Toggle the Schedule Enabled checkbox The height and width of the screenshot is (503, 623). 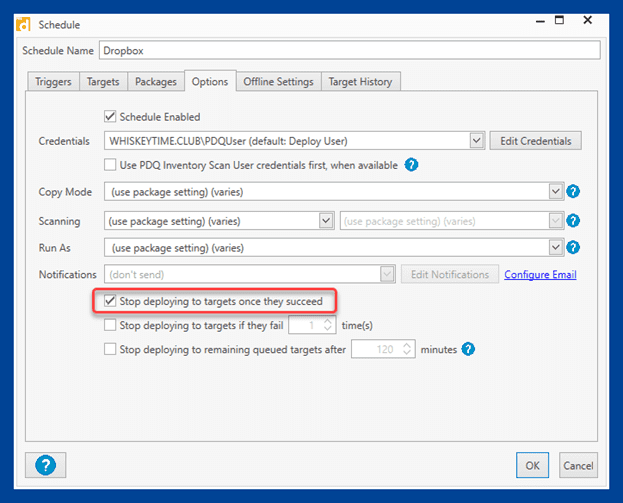tap(110, 116)
